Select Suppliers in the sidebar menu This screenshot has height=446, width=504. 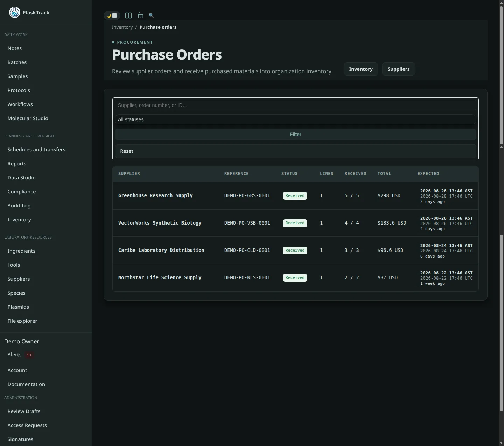coord(19,279)
